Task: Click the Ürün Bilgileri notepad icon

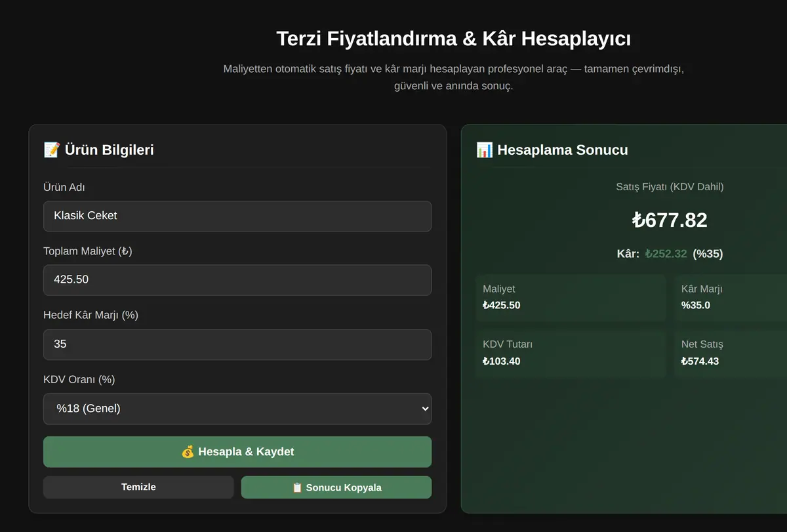Action: click(x=52, y=150)
